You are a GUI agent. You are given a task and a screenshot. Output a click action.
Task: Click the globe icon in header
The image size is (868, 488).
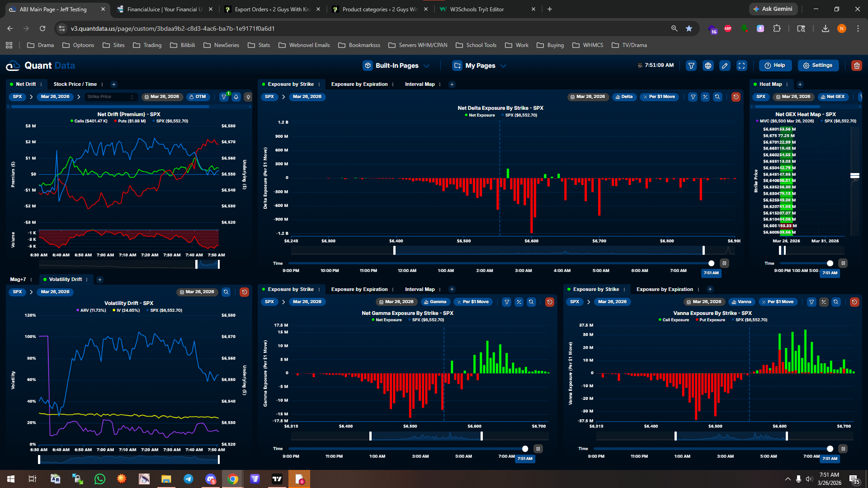point(708,66)
